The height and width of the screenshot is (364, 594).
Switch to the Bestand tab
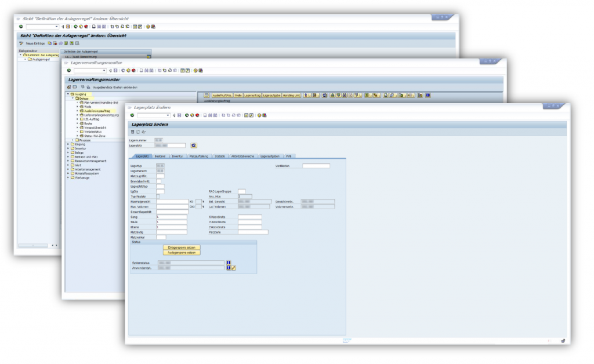click(160, 156)
